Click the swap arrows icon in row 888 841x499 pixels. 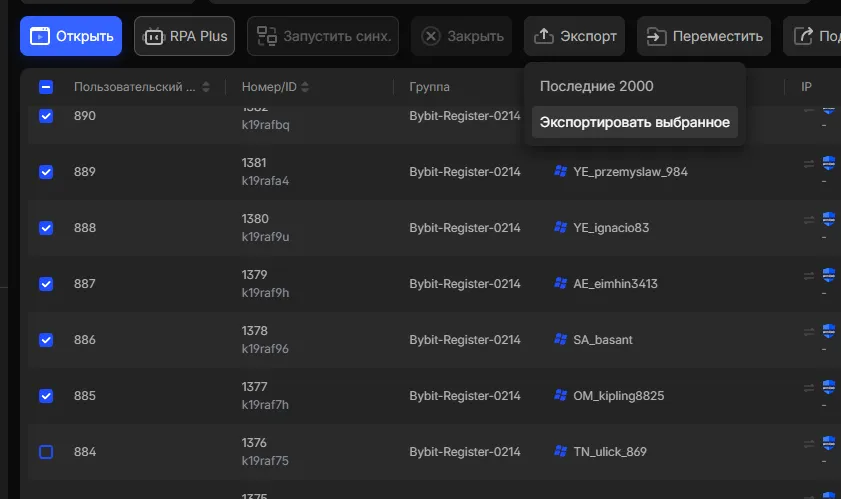tap(810, 220)
